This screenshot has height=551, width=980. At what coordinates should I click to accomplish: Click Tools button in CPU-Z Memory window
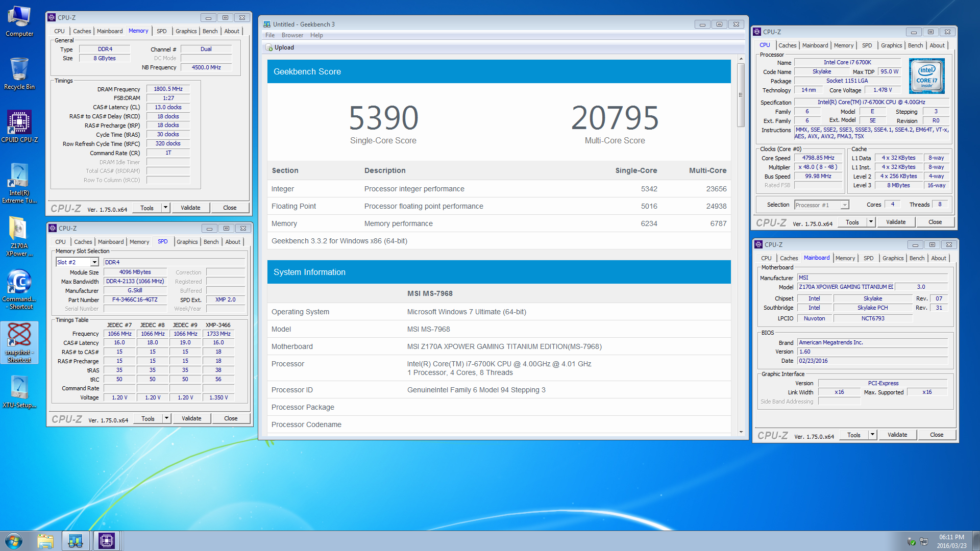tap(147, 208)
